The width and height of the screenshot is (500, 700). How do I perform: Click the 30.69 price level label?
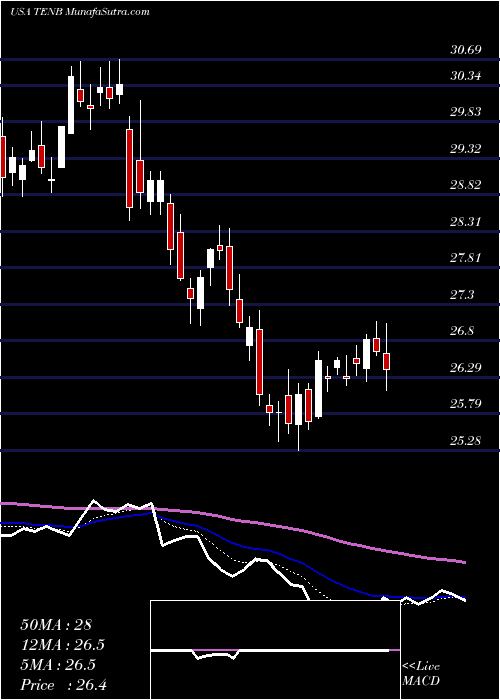[466, 50]
